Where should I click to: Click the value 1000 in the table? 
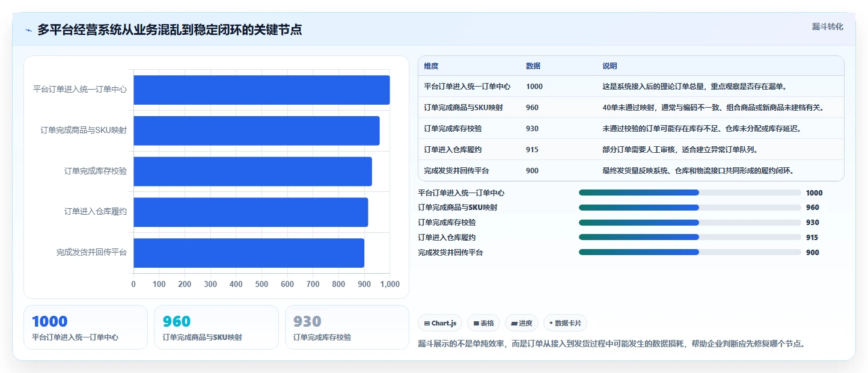(x=534, y=87)
